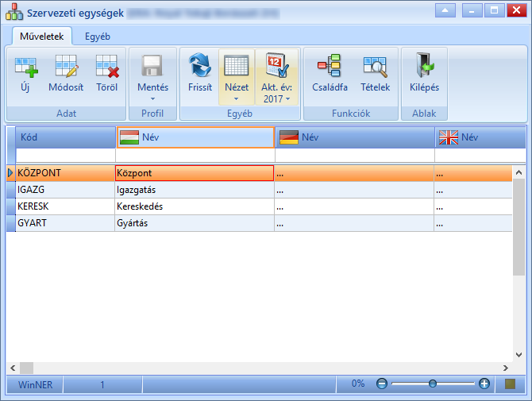Click the Új (new record) icon
The height and width of the screenshot is (401, 532).
point(26,67)
